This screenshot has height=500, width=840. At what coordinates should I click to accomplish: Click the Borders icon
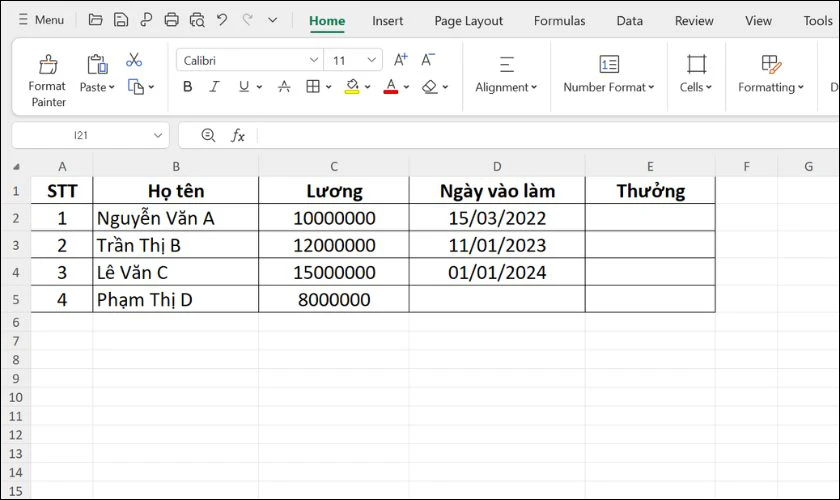(x=313, y=86)
